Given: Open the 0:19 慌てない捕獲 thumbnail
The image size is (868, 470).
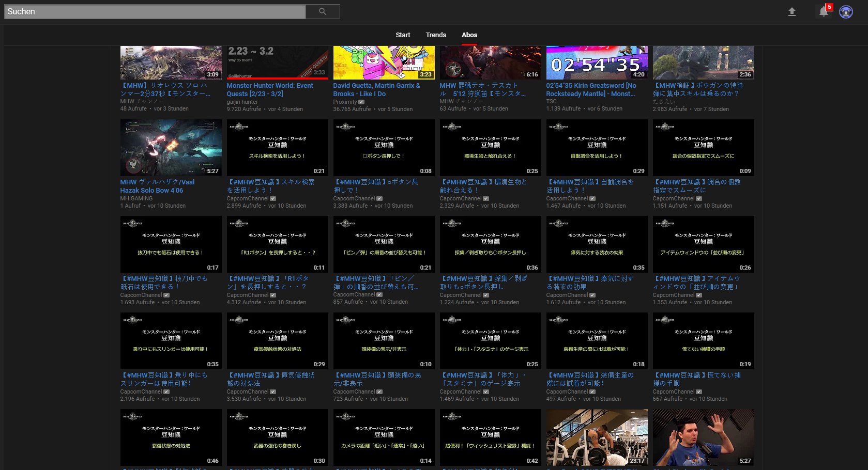Looking at the screenshot, I should (703, 341).
